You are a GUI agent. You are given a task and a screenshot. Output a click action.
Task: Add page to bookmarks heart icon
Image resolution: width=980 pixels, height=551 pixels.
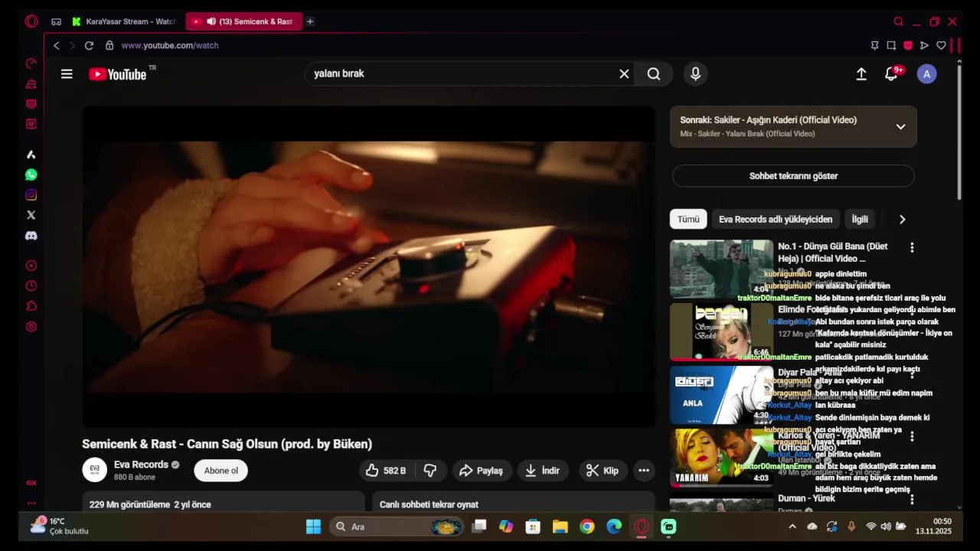point(941,45)
